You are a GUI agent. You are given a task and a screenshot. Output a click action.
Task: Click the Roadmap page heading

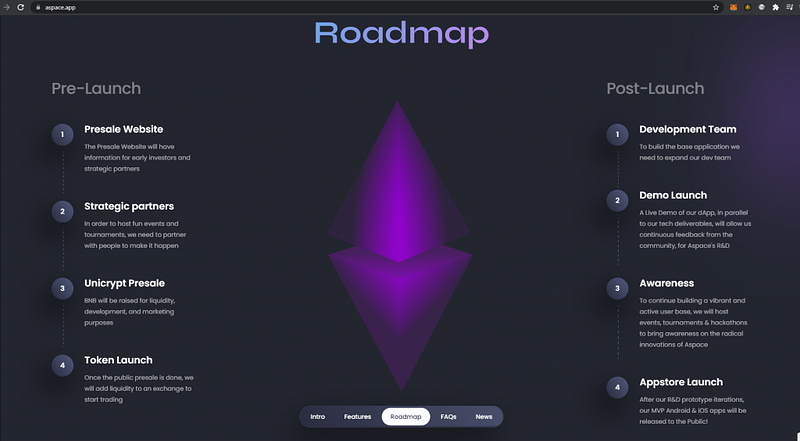tap(402, 34)
